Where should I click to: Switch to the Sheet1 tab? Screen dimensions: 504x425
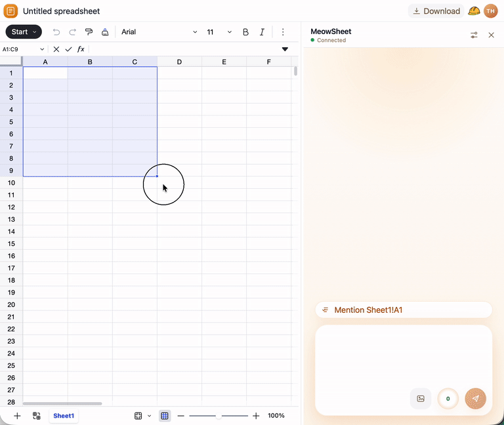(64, 416)
